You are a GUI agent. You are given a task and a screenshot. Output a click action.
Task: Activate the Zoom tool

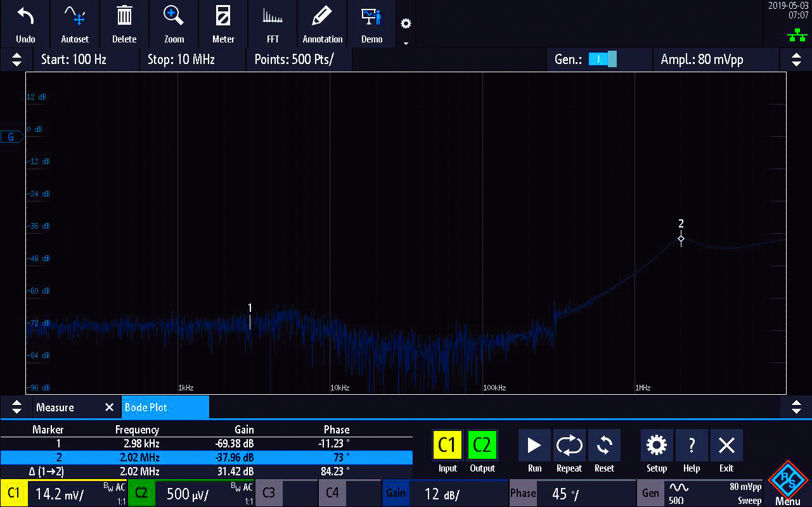[173, 23]
